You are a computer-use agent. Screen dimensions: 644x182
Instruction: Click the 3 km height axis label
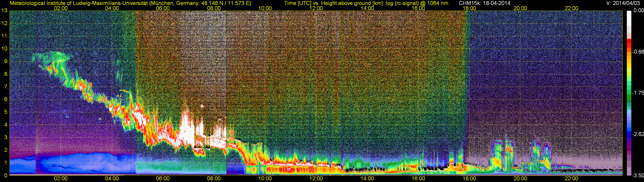pos(6,137)
